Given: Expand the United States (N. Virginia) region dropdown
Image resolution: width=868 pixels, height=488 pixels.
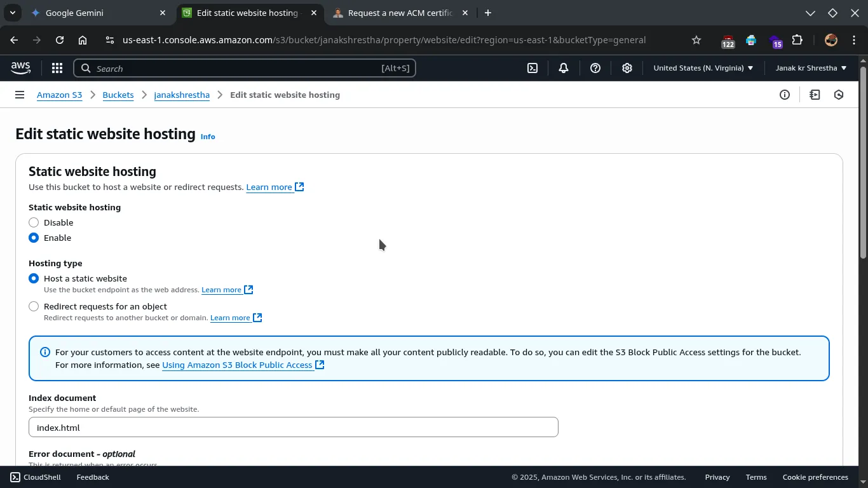Looking at the screenshot, I should click(x=703, y=68).
